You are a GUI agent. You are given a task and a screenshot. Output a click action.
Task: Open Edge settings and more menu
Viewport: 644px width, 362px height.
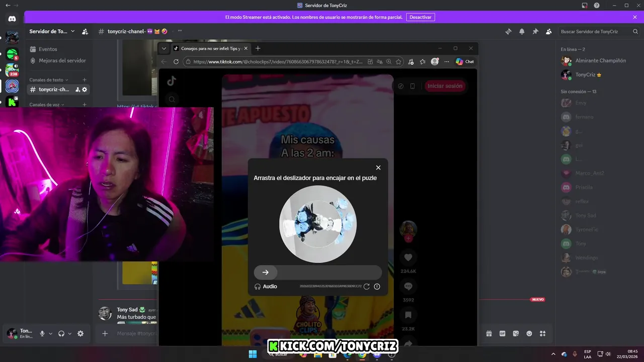446,62
